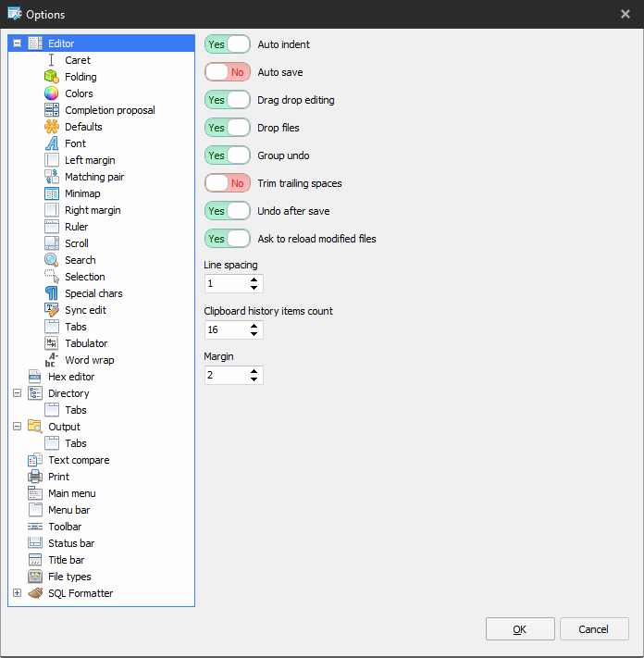Collapse the Output tree node

click(18, 427)
